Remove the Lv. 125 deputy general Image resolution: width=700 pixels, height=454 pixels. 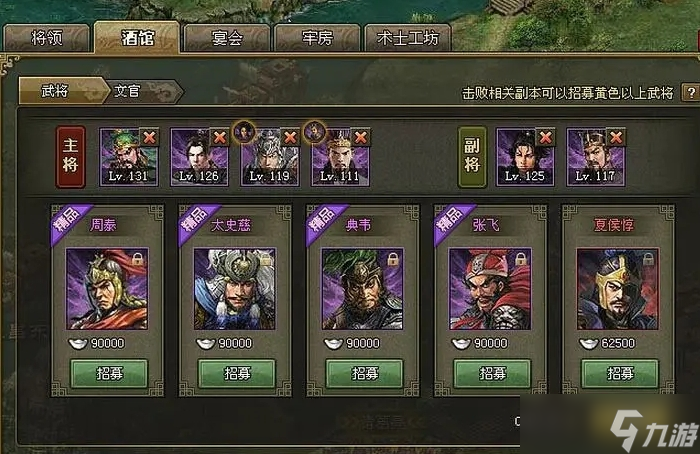pos(546,137)
